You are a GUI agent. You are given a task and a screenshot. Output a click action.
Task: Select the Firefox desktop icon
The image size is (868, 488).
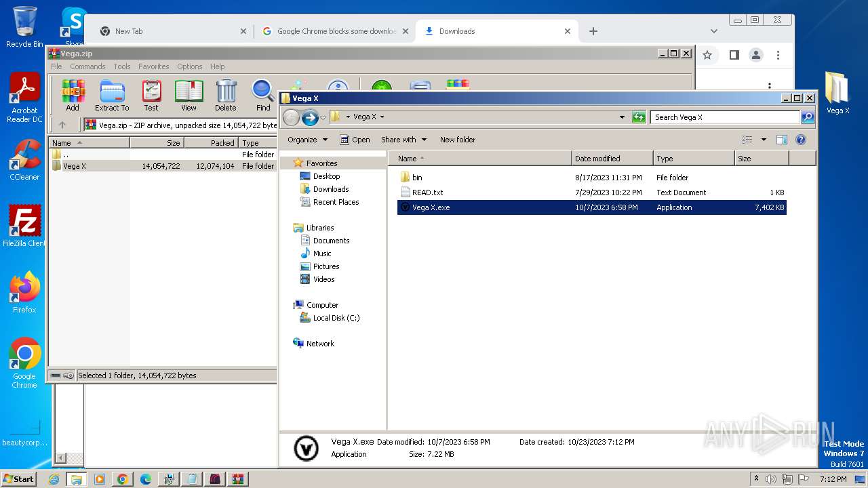(x=24, y=293)
